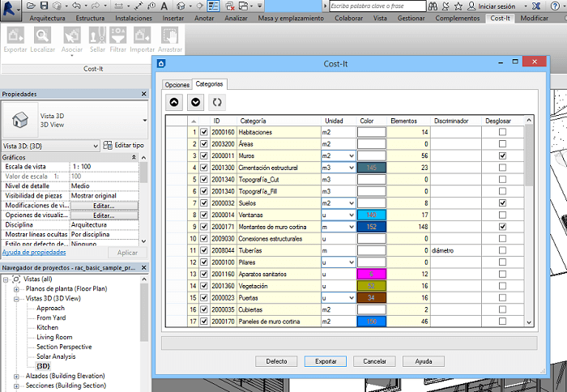Screen dimensions: 567x392
Task: Collapse the Vistas 3D (3D View) node
Action: (x=16, y=299)
